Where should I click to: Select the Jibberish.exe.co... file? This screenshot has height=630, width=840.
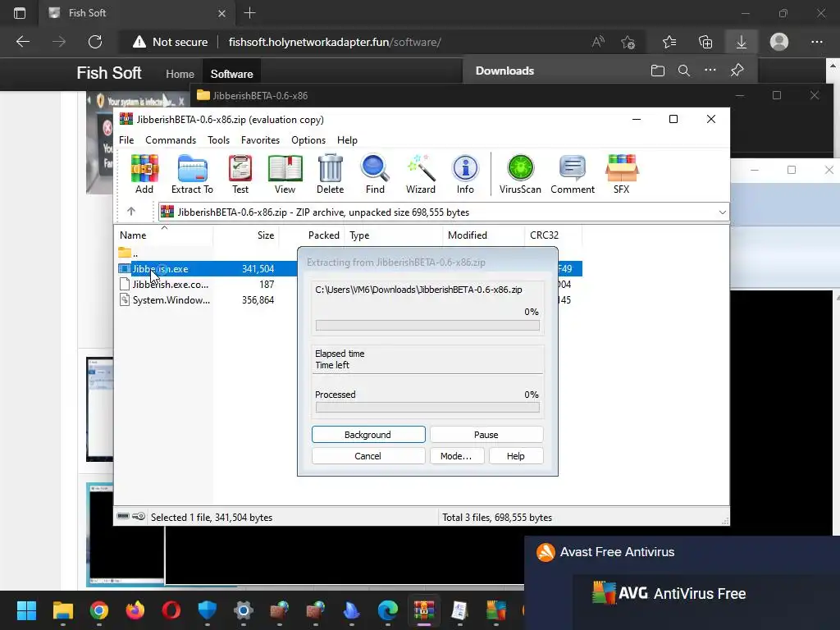(x=165, y=285)
